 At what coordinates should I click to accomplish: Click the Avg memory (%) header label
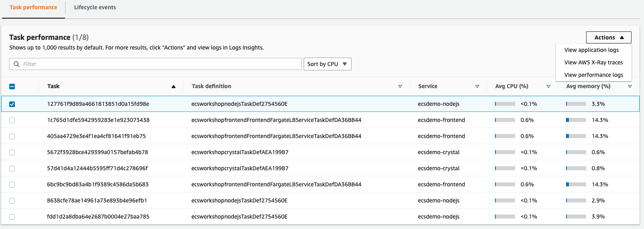click(588, 86)
